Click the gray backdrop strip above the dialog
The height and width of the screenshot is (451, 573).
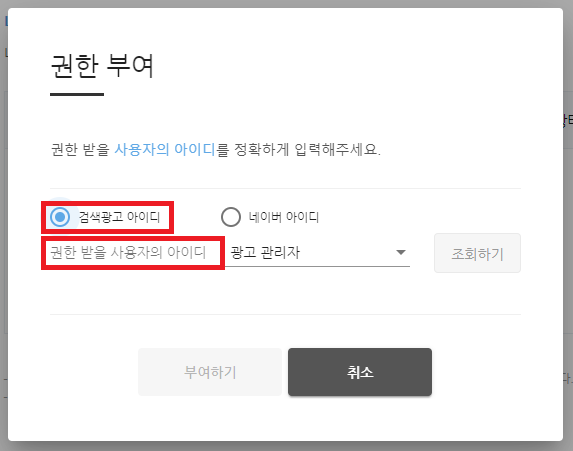tap(286, 4)
